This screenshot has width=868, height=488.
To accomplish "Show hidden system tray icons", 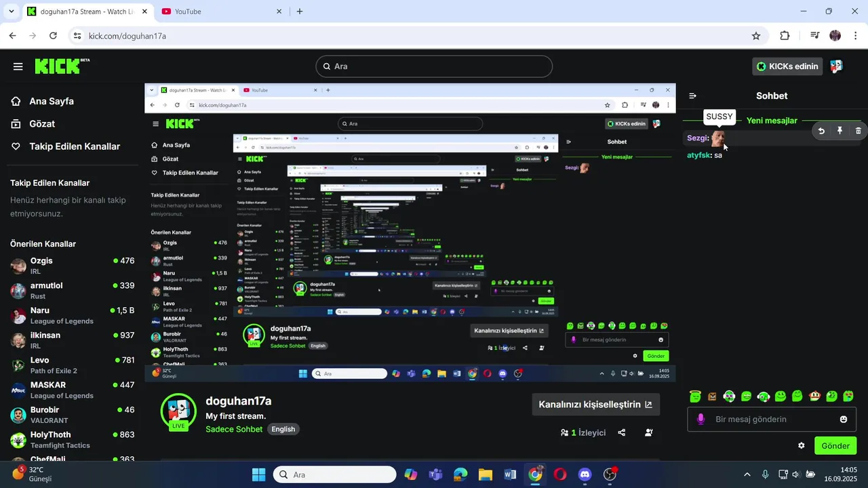I will [747, 474].
